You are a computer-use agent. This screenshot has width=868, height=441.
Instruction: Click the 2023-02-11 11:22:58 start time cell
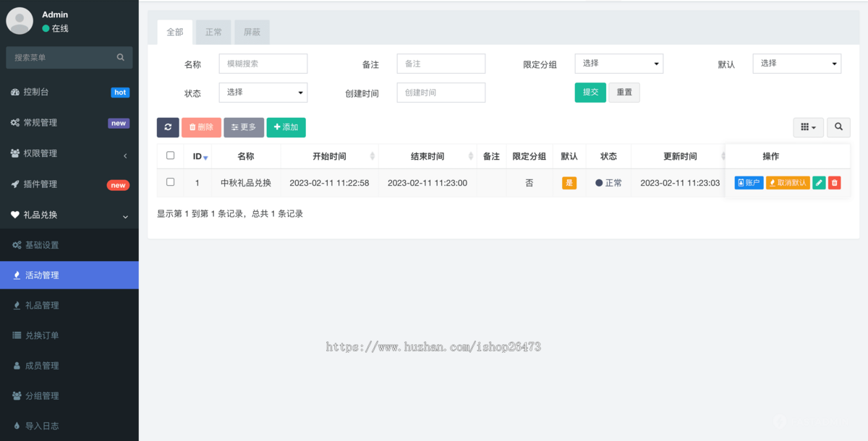[329, 183]
